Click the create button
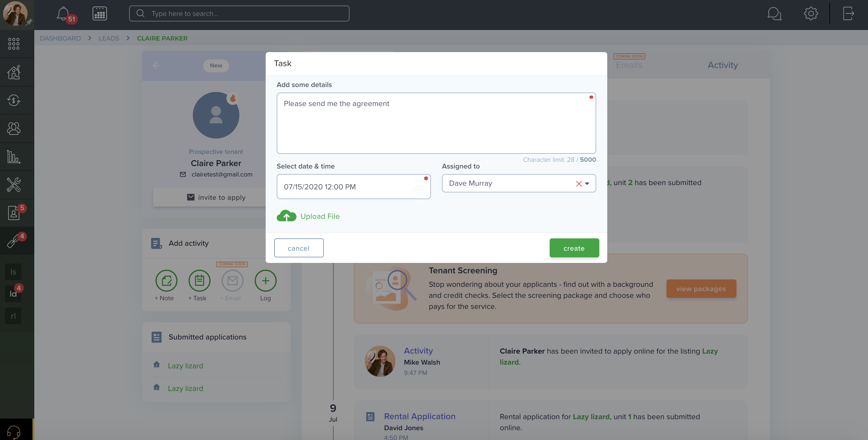The width and height of the screenshot is (868, 440). click(x=574, y=248)
